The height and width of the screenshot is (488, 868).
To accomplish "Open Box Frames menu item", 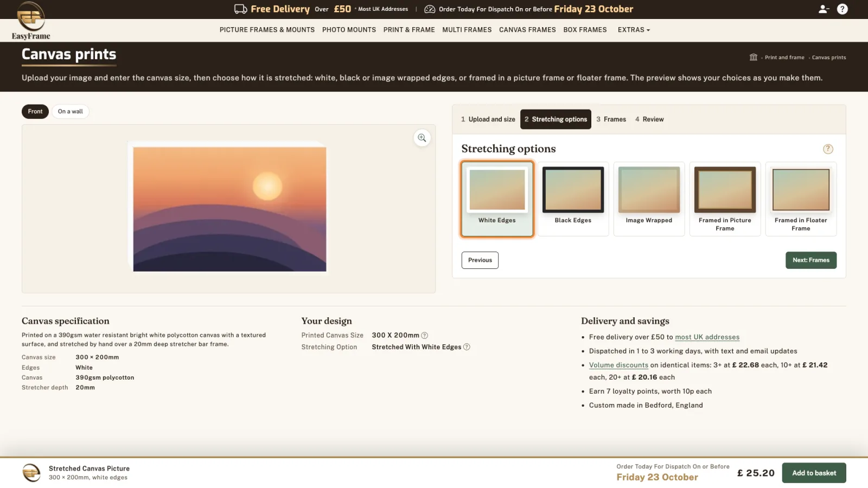I will tap(585, 30).
